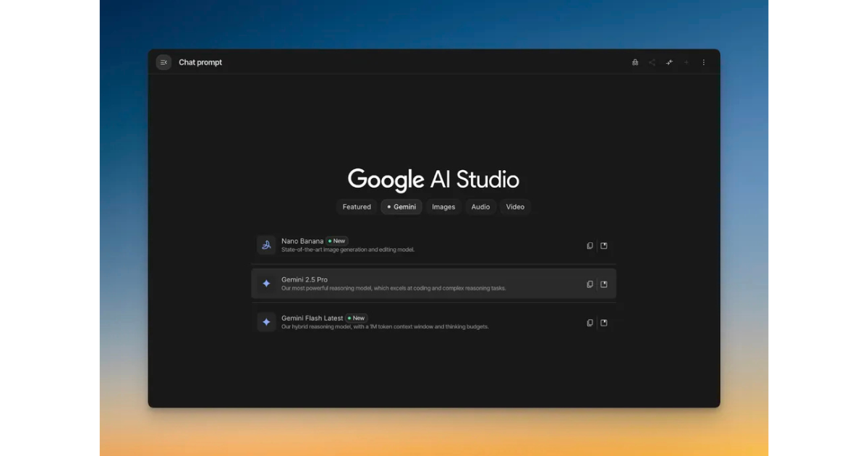This screenshot has width=868, height=456.
Task: Click the New badge on Gemini Flash Latest
Action: pos(357,318)
